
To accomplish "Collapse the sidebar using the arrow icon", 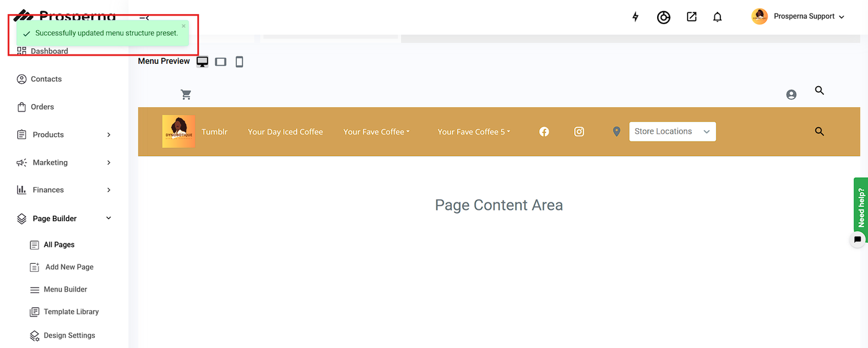I will tap(144, 18).
